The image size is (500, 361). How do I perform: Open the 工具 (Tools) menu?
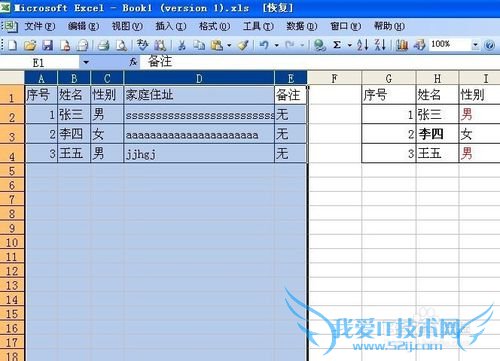point(258,26)
